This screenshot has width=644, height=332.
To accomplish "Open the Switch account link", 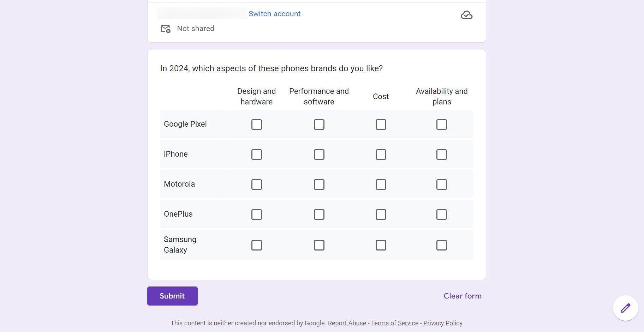I will [x=275, y=13].
